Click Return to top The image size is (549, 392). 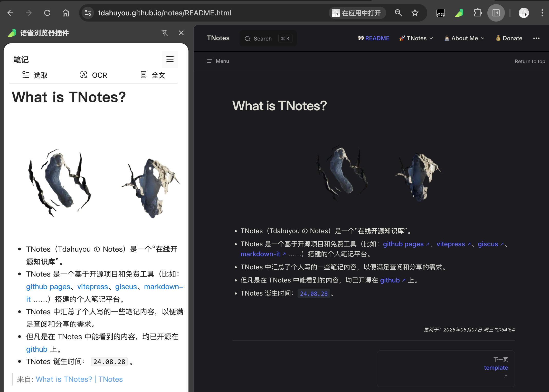(530, 61)
